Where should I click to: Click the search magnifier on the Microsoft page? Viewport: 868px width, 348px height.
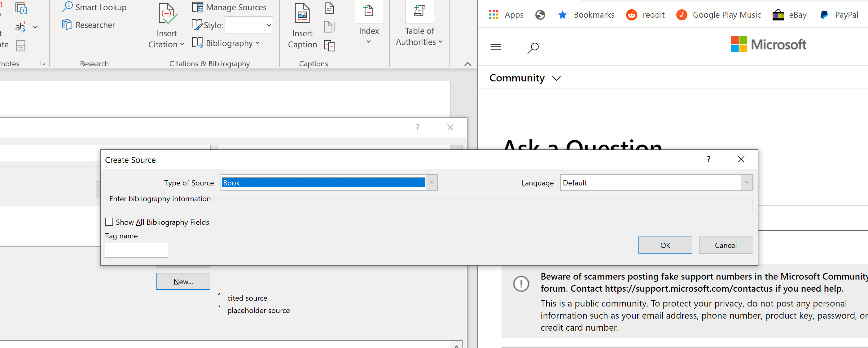coord(533,47)
